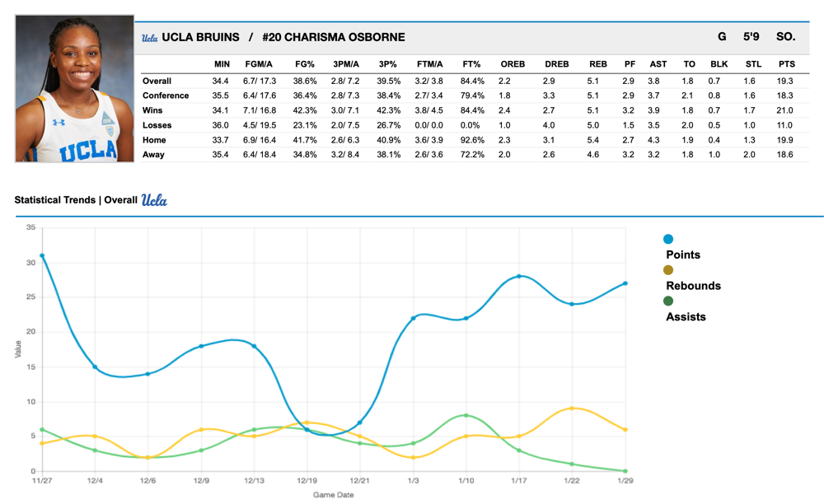Click the green Assists legend dot

point(668,301)
